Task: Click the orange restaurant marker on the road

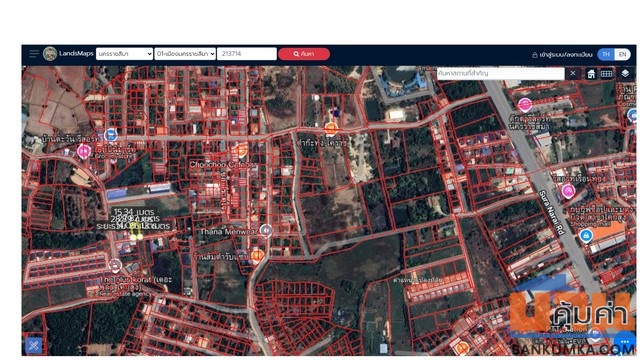Action: (331, 129)
